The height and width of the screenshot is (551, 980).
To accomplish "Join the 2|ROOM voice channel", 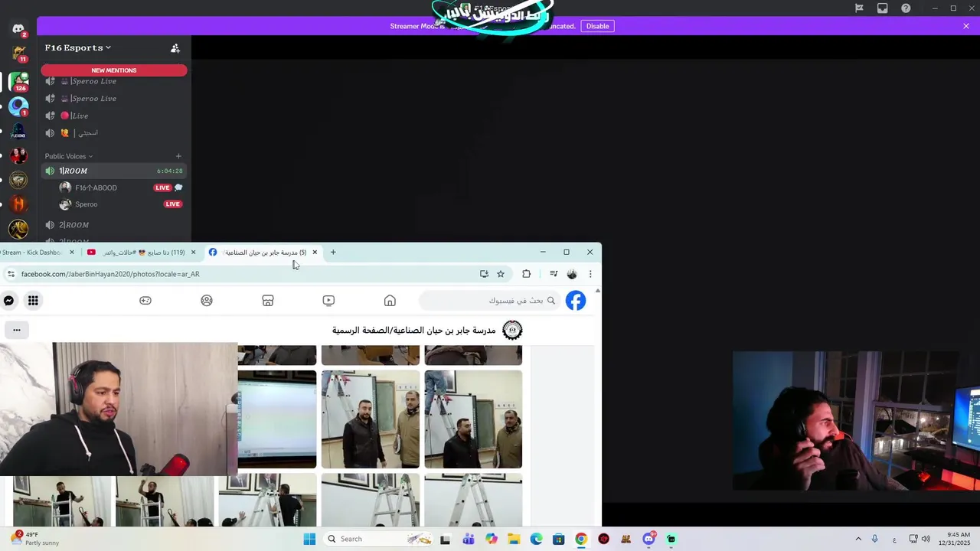I will 114,225.
